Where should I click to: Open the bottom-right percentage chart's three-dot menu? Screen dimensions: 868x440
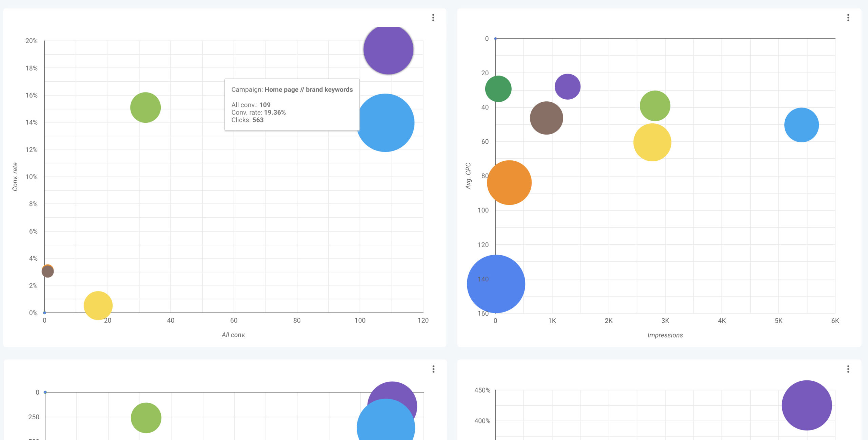[x=848, y=369]
